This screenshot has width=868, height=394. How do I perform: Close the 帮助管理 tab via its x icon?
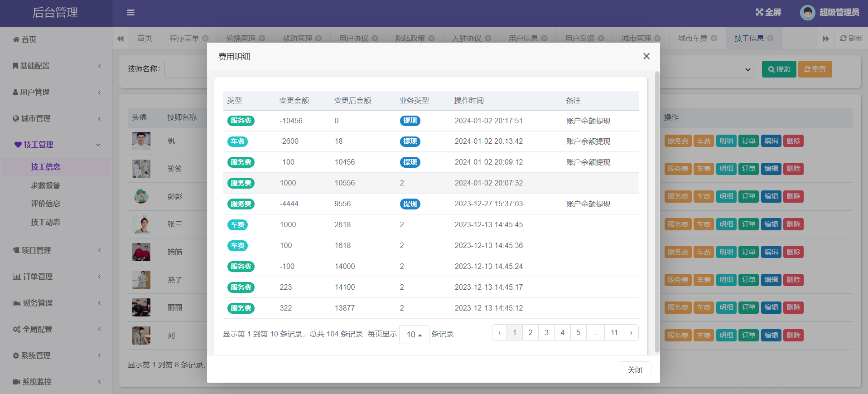[318, 39]
